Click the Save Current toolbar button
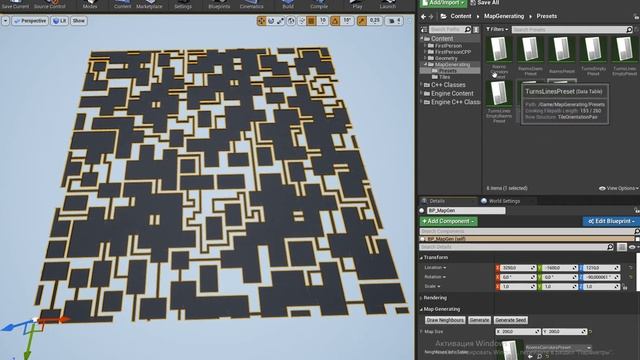 pyautogui.click(x=15, y=4)
